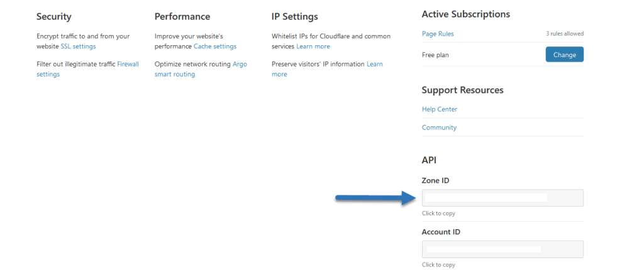Visit the Community support link
The width and height of the screenshot is (644, 270).
(x=439, y=127)
